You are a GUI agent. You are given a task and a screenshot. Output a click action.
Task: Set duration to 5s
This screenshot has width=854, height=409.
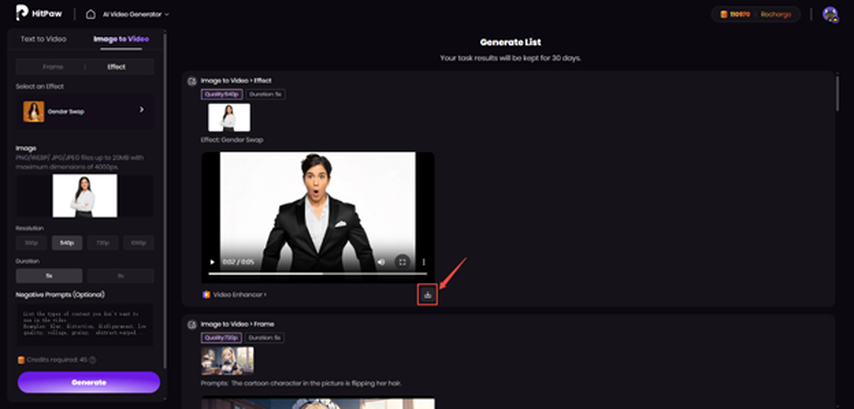click(x=49, y=275)
